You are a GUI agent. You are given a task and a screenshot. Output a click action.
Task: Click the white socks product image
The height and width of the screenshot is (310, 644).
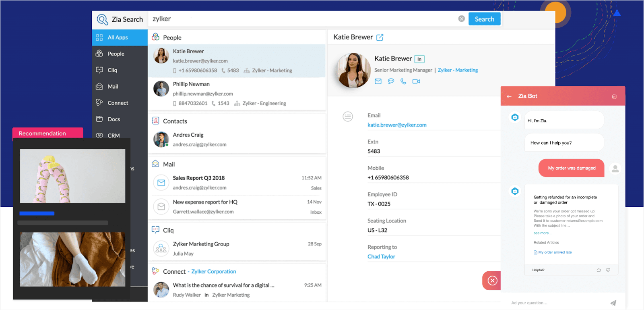[x=72, y=259]
